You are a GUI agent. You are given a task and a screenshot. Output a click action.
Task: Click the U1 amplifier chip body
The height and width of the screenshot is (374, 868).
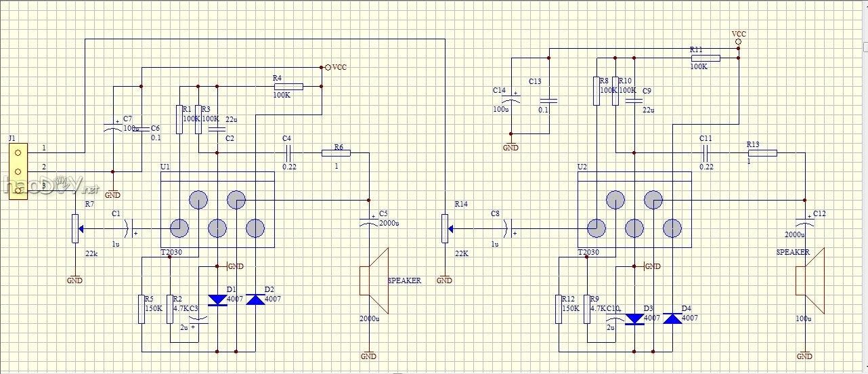click(x=217, y=210)
